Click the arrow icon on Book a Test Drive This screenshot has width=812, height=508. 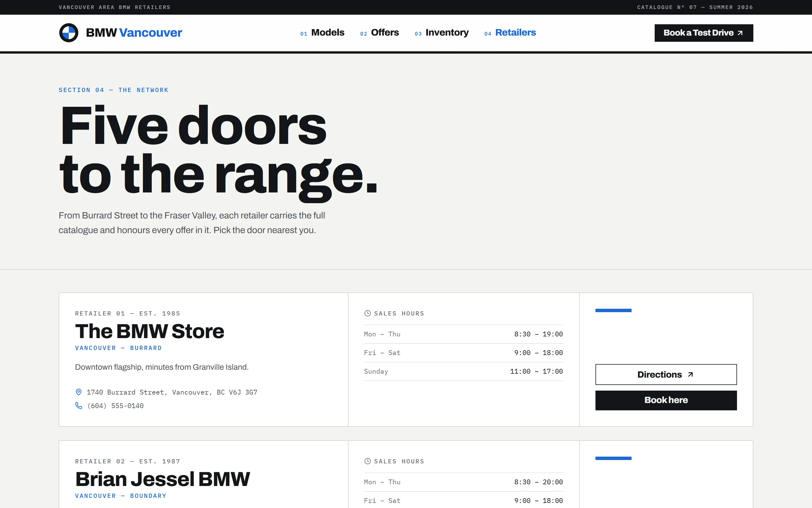(740, 33)
